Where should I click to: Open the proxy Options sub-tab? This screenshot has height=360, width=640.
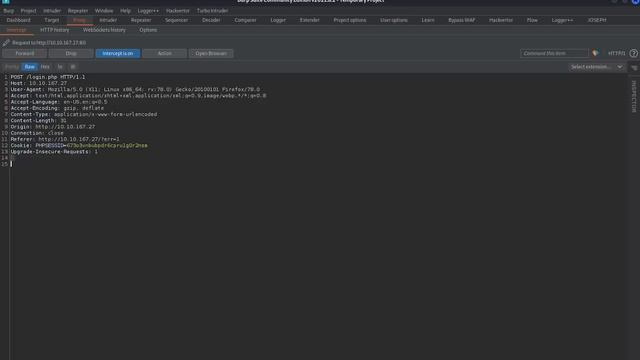[x=148, y=30]
